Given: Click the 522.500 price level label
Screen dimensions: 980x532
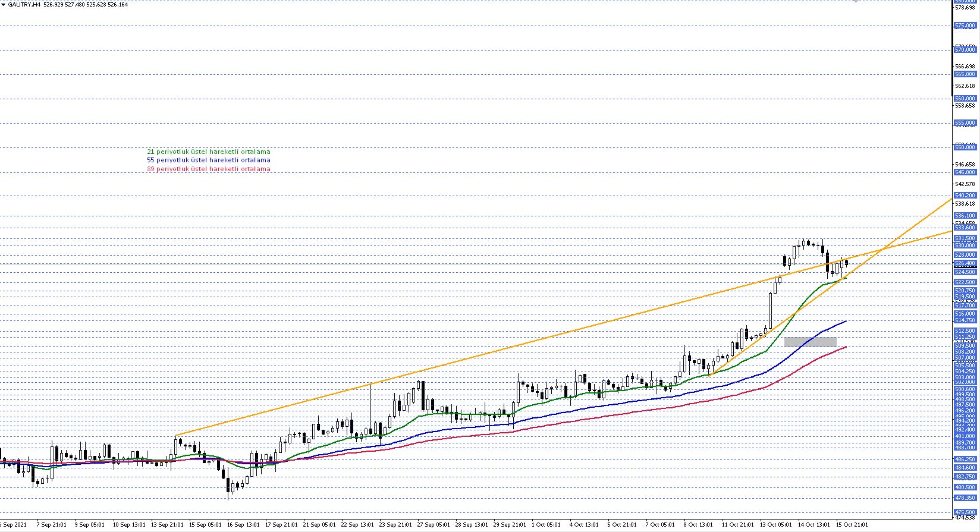Looking at the screenshot, I should tap(965, 282).
